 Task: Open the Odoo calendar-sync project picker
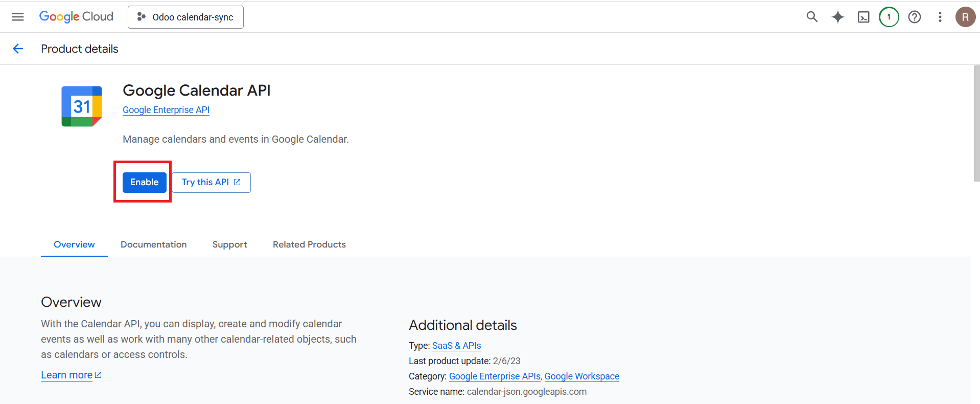(185, 17)
